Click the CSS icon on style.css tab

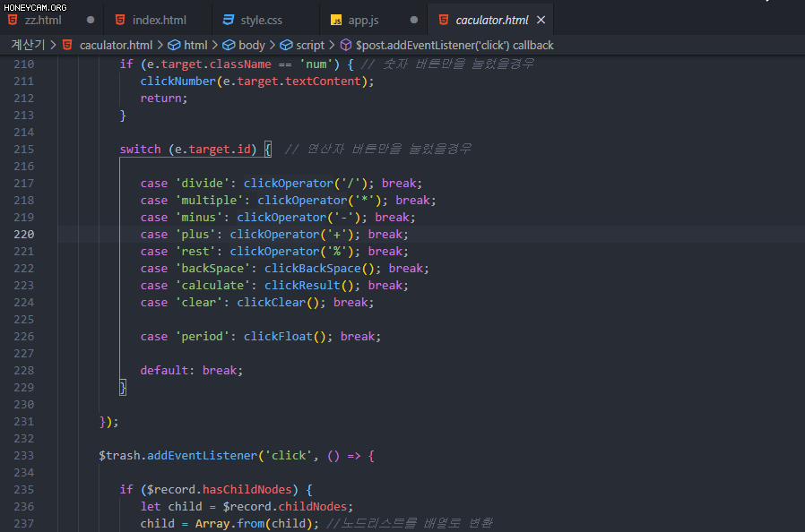coord(229,20)
